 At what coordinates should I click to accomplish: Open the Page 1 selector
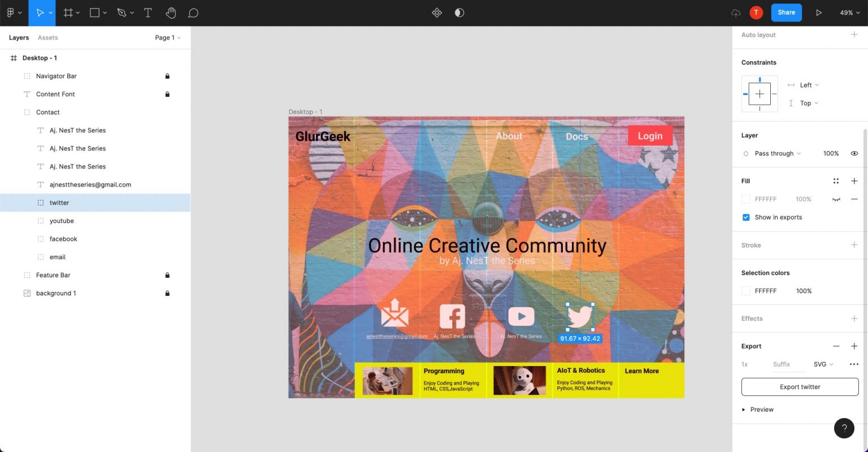168,37
